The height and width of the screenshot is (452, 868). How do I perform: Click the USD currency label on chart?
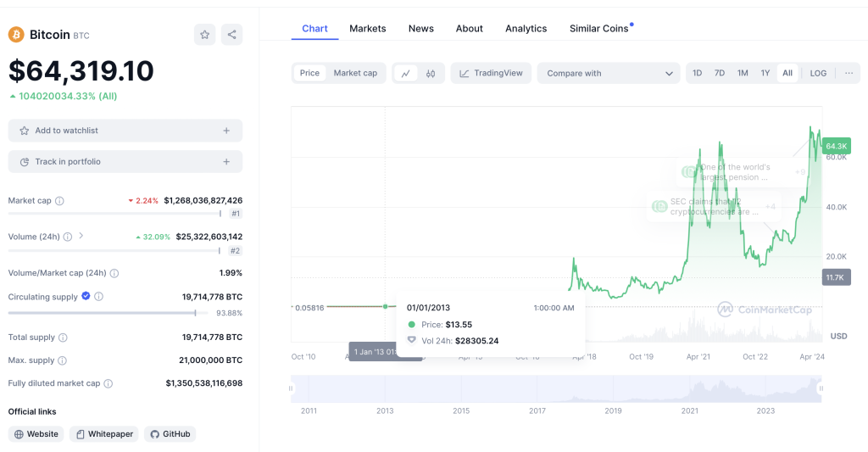tap(838, 336)
